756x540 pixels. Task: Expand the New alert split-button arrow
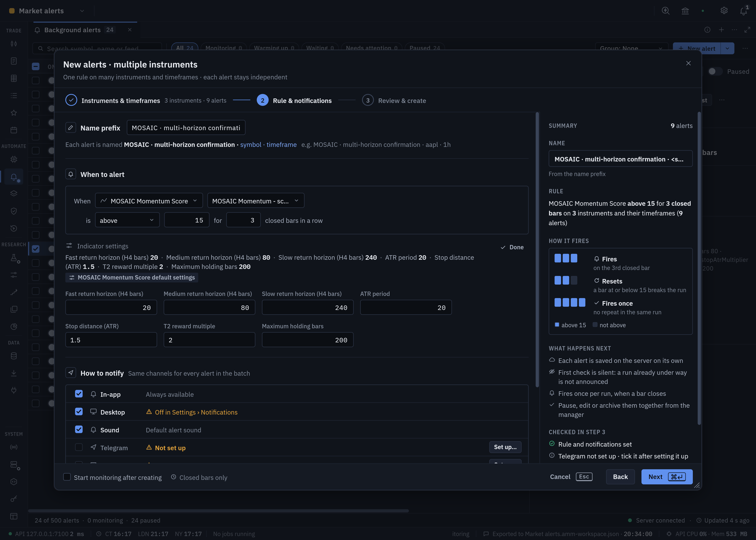pyautogui.click(x=727, y=48)
